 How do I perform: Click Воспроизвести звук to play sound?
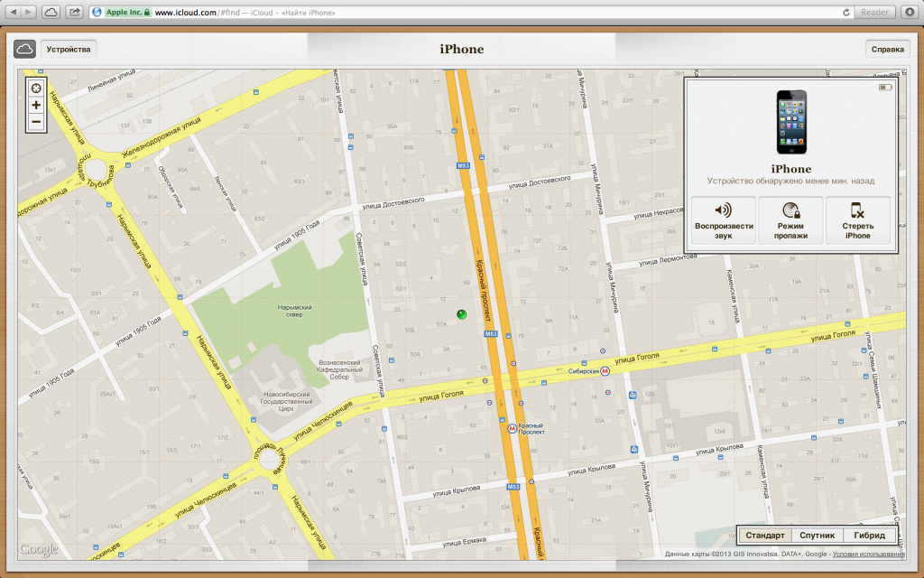pyautogui.click(x=724, y=220)
